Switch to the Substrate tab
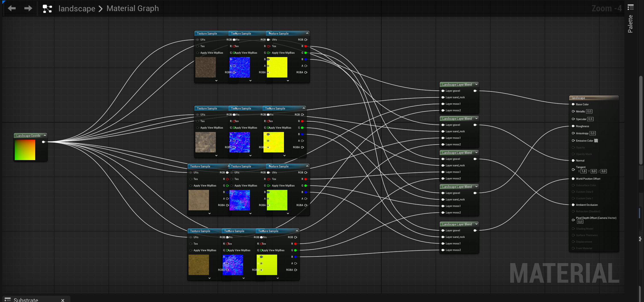This screenshot has width=644, height=302. (x=26, y=300)
